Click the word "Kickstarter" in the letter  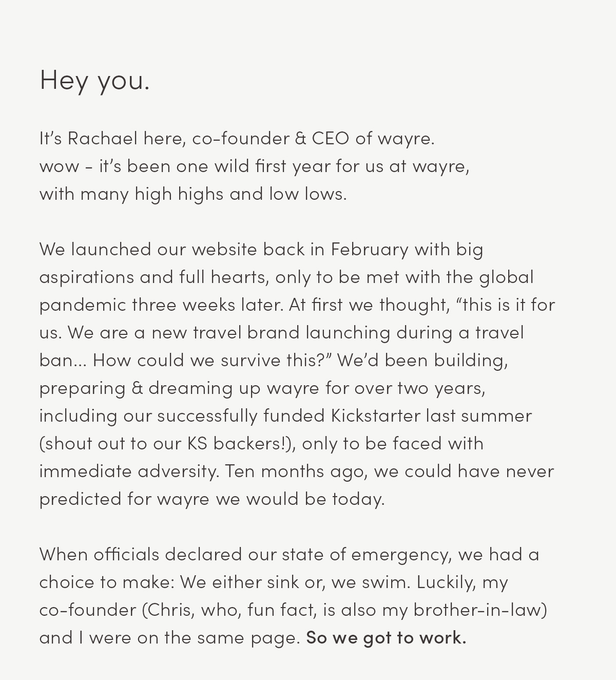click(x=376, y=415)
